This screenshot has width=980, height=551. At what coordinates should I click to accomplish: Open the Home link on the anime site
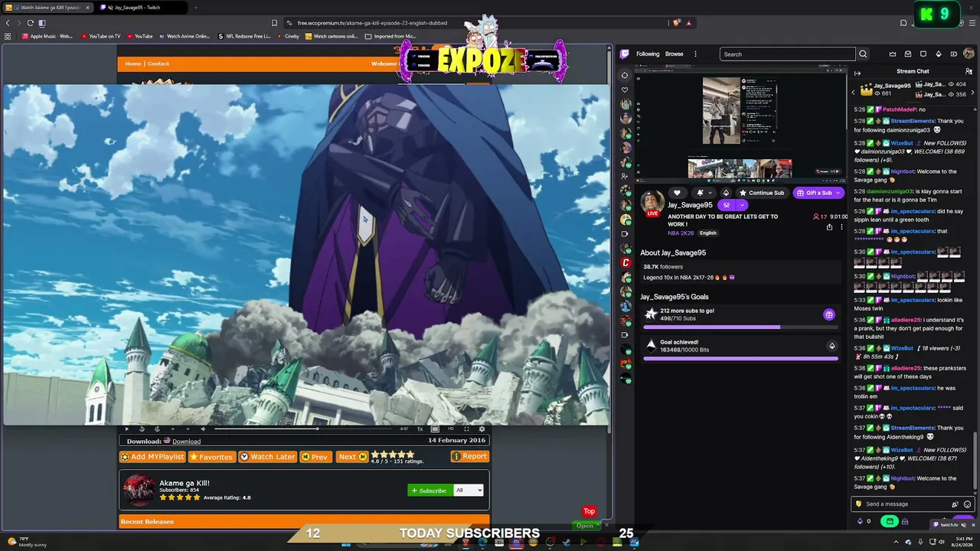[133, 64]
